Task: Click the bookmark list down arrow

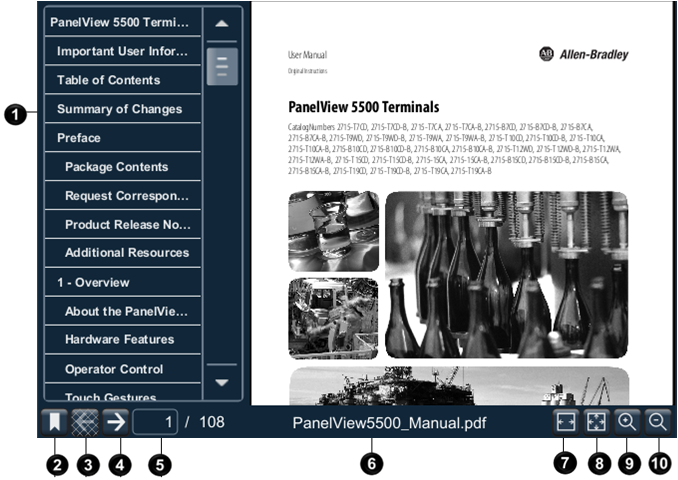Action: point(222,382)
